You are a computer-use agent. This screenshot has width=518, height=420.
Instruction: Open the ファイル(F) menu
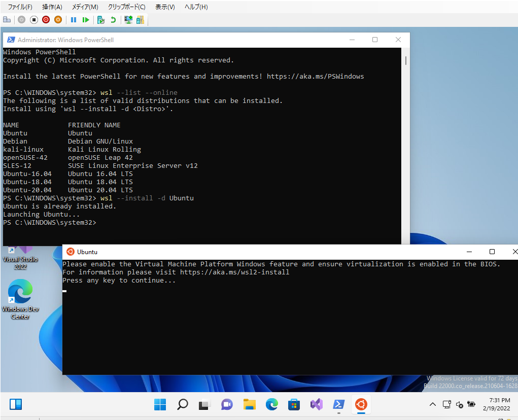[20, 7]
